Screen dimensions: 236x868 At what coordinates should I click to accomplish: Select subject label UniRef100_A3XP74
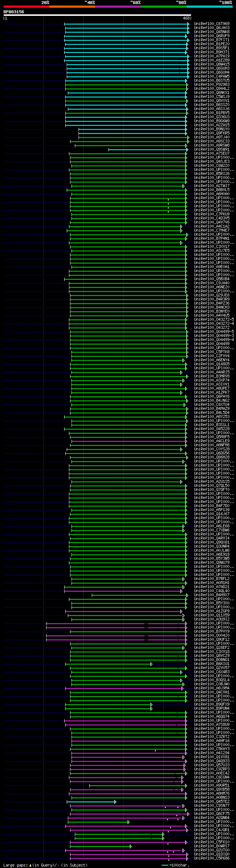click(212, 380)
